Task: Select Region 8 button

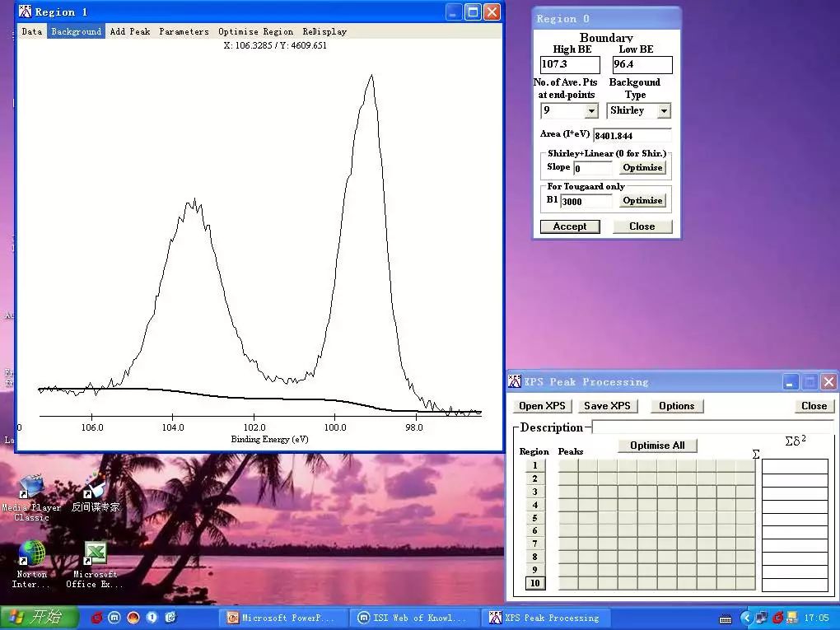Action: pyautogui.click(x=534, y=558)
